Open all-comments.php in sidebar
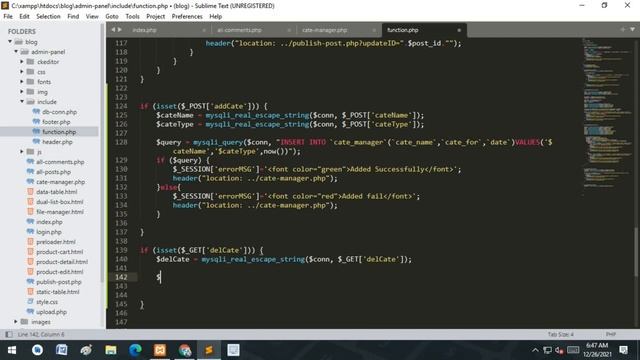 [60, 162]
